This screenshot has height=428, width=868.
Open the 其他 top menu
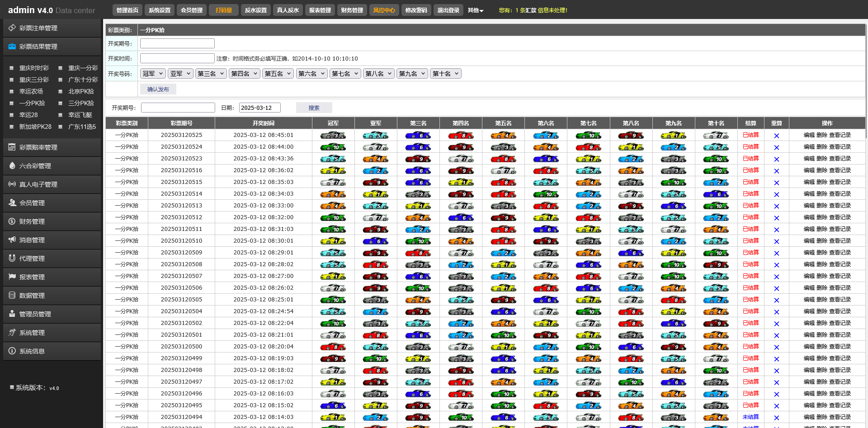click(475, 10)
